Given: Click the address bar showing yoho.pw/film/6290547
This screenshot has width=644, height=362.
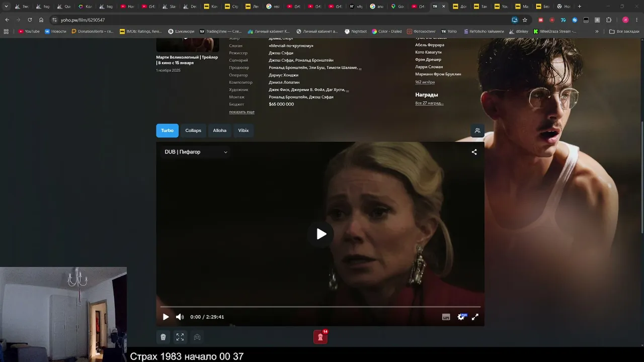Looking at the screenshot, I should pyautogui.click(x=282, y=20).
